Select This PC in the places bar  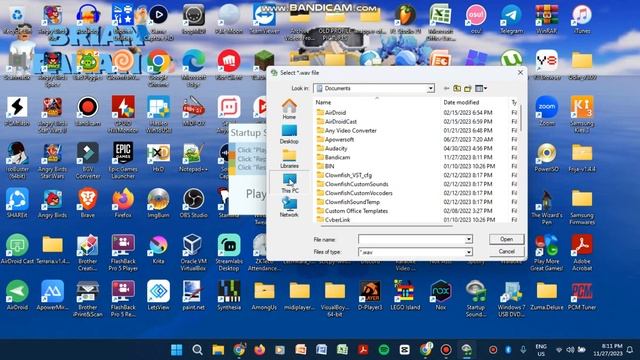pyautogui.click(x=289, y=183)
